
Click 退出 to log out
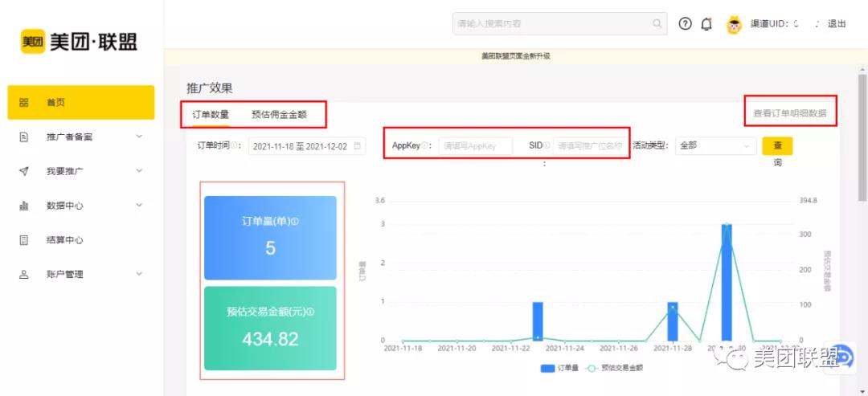pos(837,24)
